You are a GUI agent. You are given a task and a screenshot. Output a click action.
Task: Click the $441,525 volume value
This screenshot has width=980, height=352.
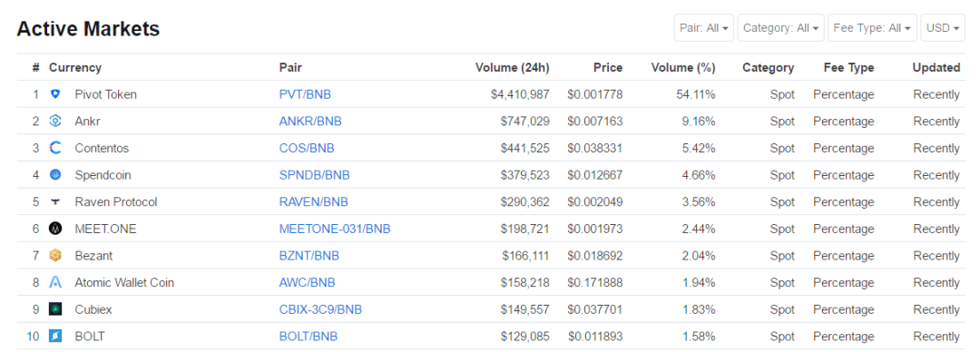click(525, 148)
